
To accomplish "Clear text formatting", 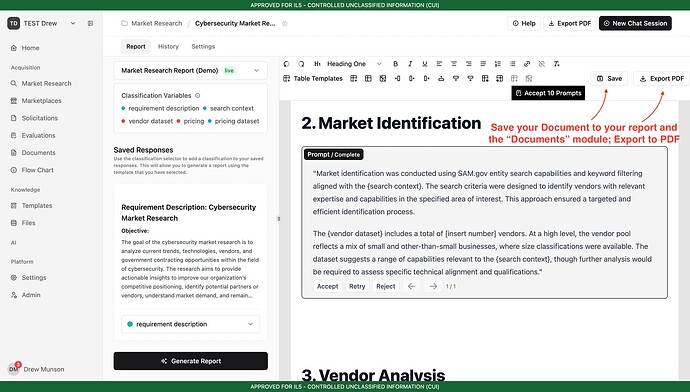I will coord(557,64).
